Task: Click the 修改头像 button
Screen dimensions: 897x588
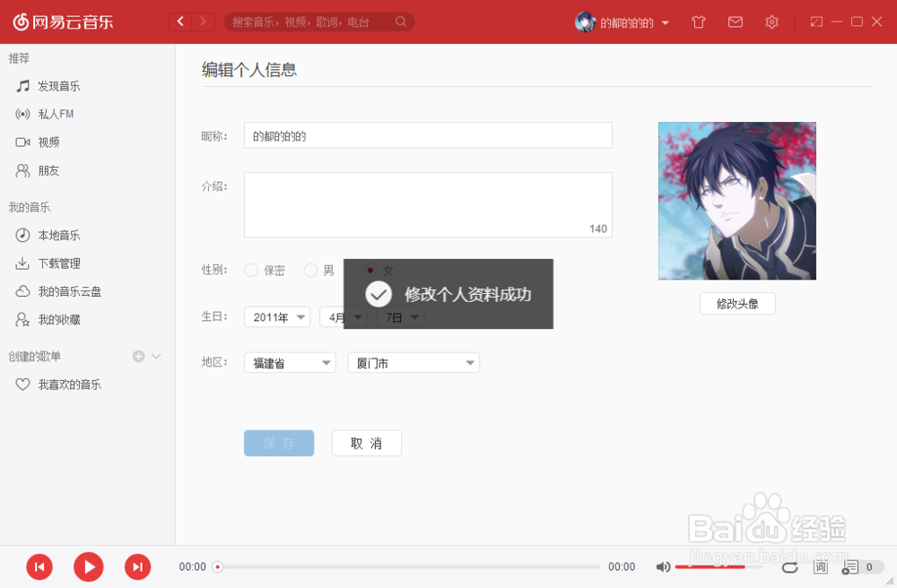Action: [x=736, y=304]
